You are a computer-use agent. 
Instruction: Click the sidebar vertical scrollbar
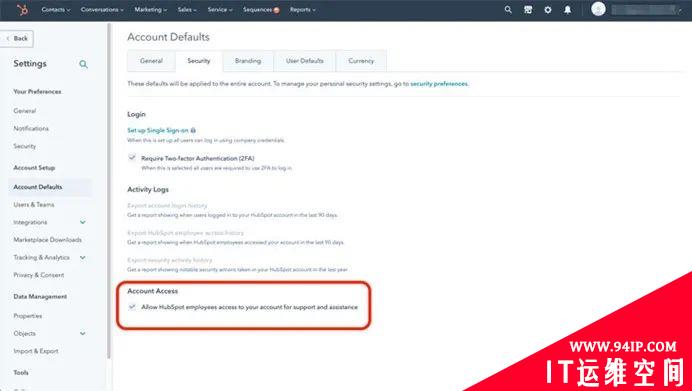tap(109, 191)
